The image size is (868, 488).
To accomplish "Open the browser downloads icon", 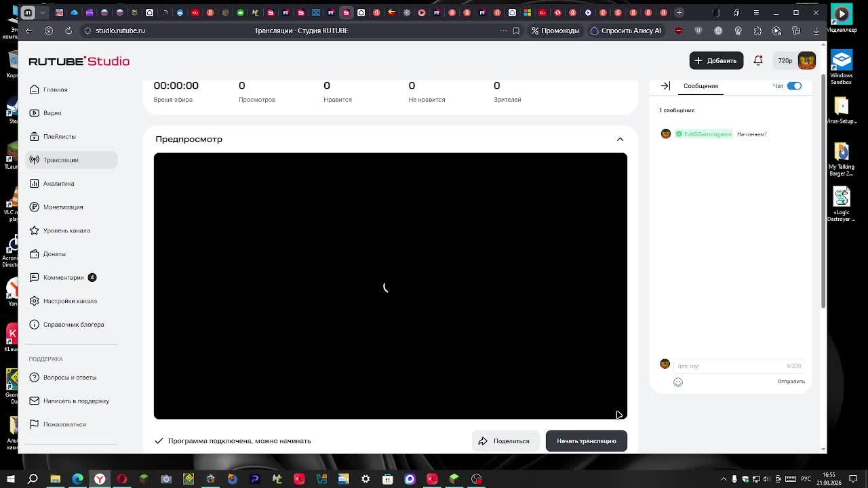I will coord(816,30).
